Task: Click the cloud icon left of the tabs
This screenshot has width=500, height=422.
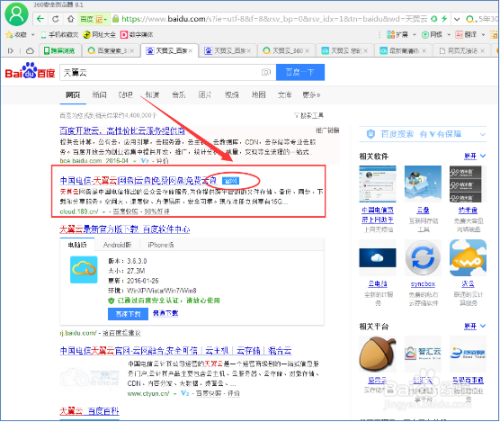Action: tap(30, 51)
